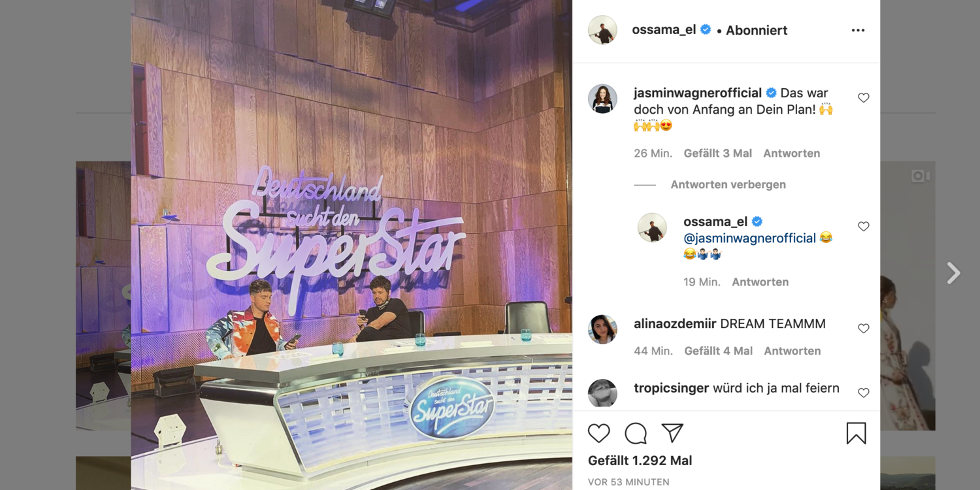Show who liked via Gefällt 4 Mal
This screenshot has height=490, width=980.
(718, 351)
